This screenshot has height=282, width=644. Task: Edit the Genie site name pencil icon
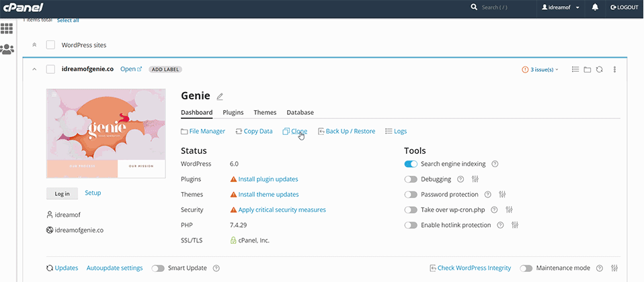pos(220,97)
